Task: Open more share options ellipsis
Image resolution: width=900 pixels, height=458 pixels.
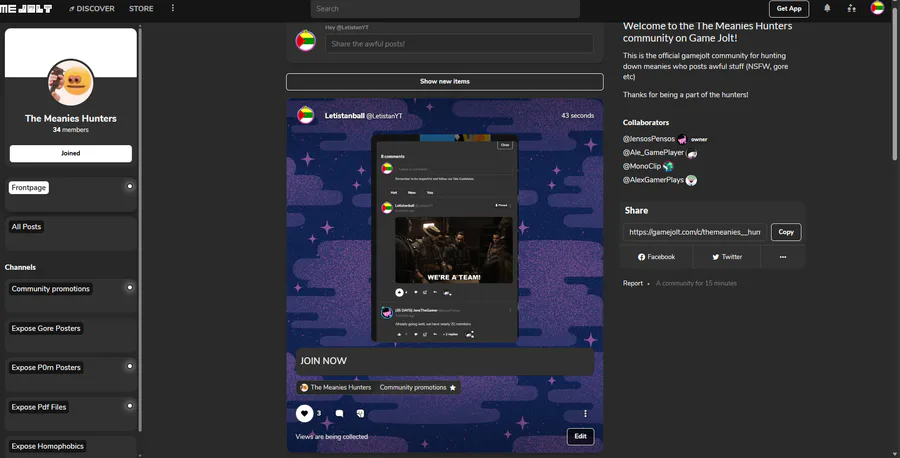Action: pos(783,257)
